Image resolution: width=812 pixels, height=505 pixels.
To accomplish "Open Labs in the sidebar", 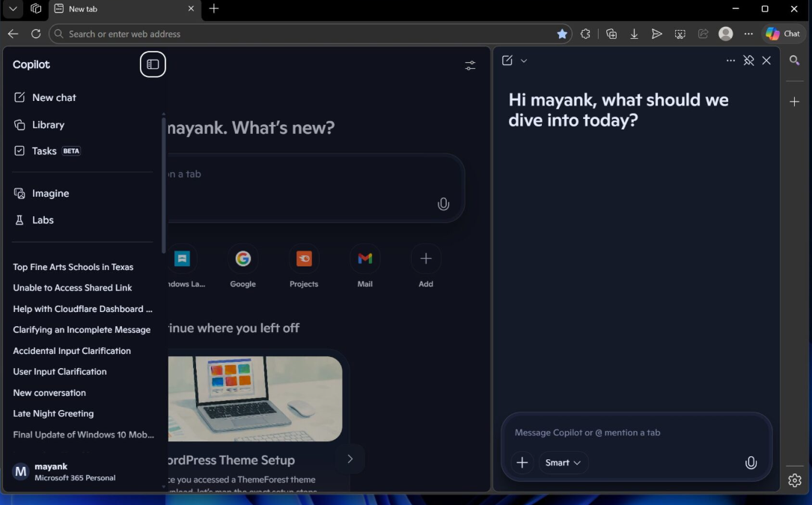I will point(34,220).
